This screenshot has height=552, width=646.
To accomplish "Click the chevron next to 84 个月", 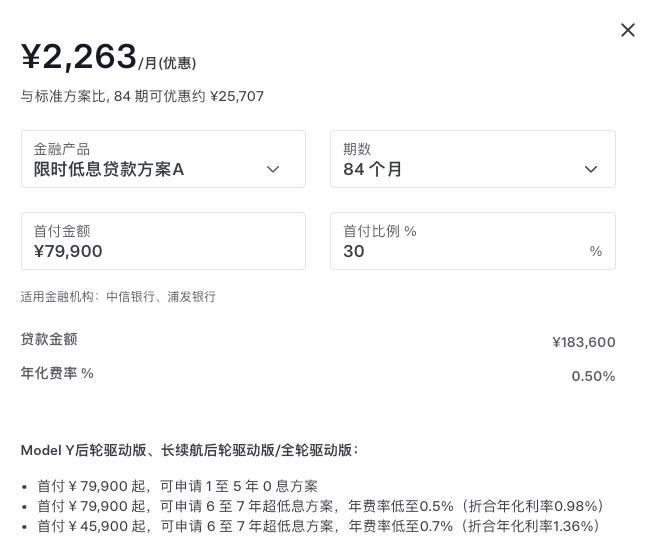I will pos(591,169).
